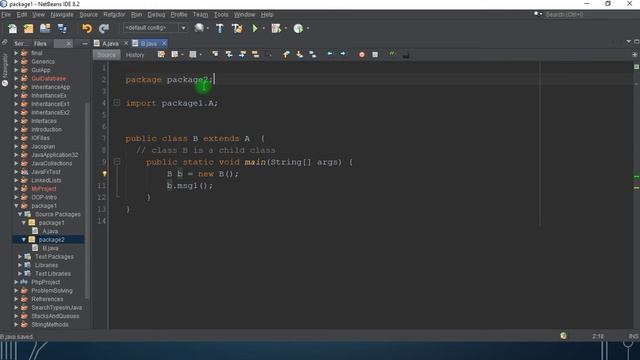640x360 pixels.
Task: Close the A.java editor tab
Action: tap(126, 43)
